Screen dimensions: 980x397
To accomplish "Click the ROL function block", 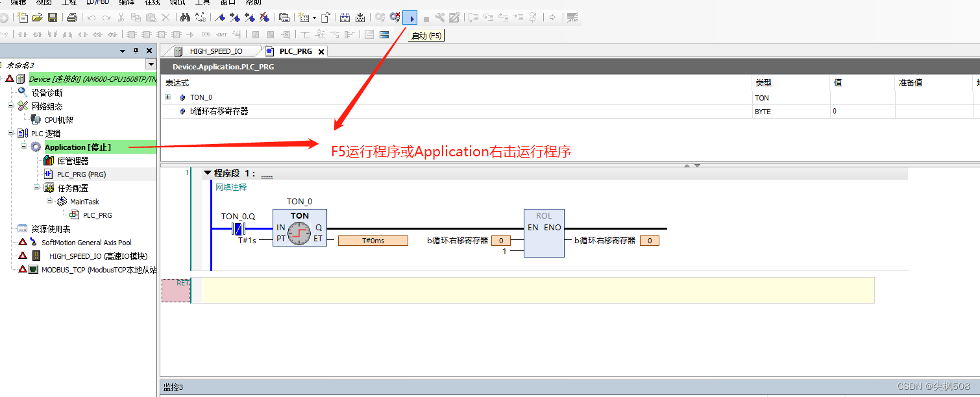I will point(544,234).
